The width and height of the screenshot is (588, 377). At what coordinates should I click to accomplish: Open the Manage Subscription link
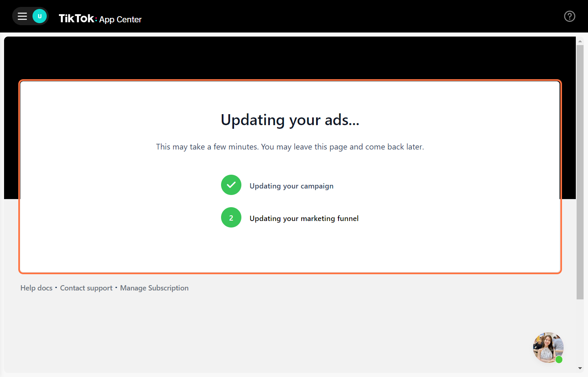(x=154, y=288)
